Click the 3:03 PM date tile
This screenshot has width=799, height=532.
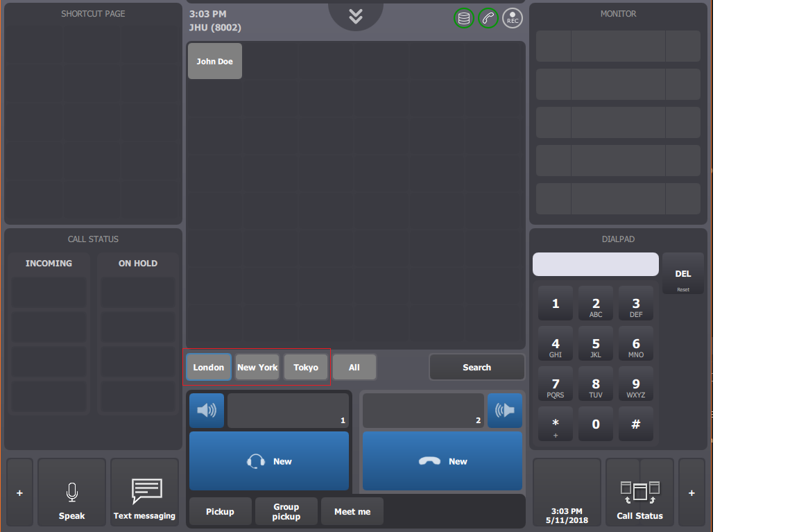coord(567,492)
